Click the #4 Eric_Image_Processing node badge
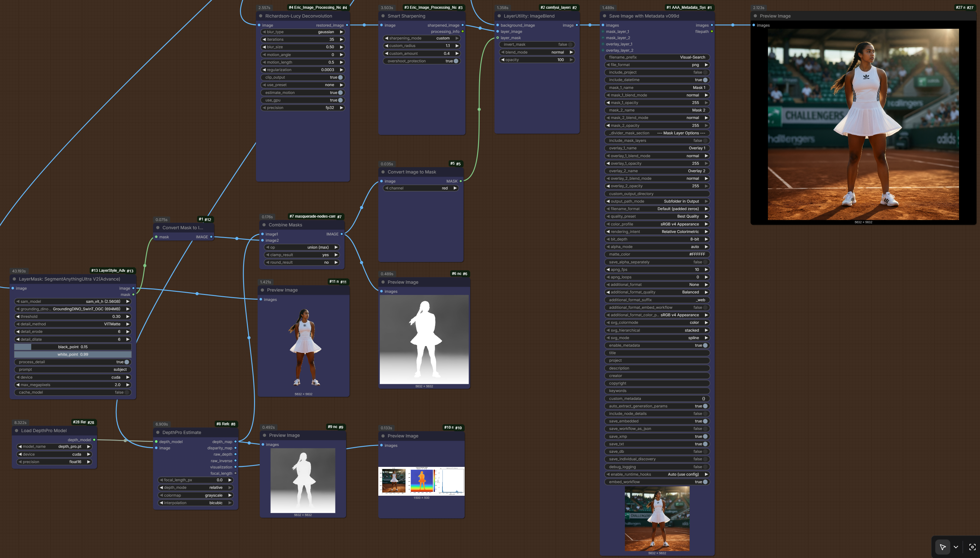980x558 pixels. pos(318,8)
